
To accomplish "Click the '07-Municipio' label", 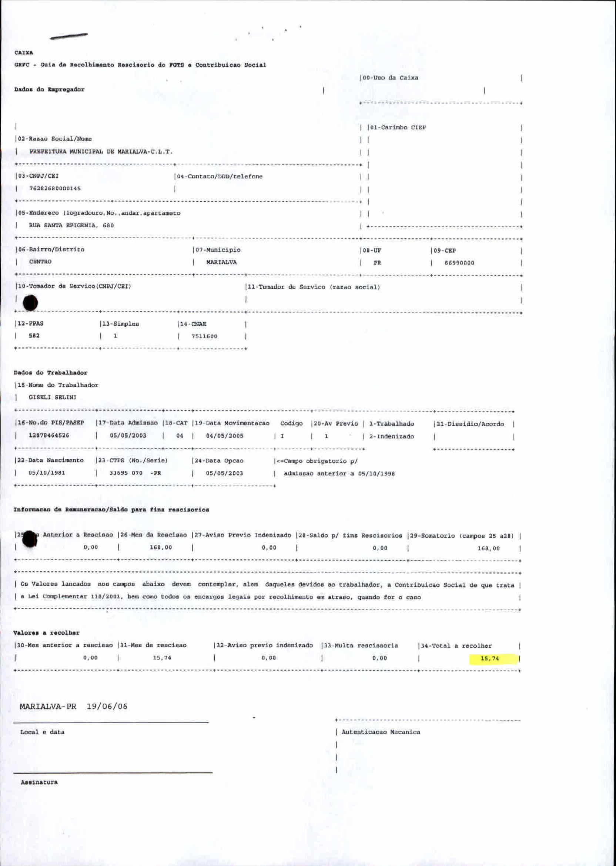I will (218, 250).
